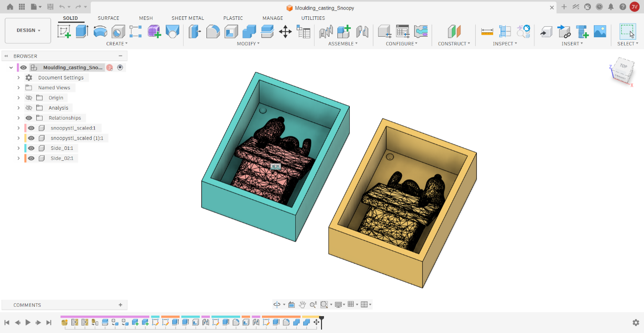Click the Pan hand icon

303,304
